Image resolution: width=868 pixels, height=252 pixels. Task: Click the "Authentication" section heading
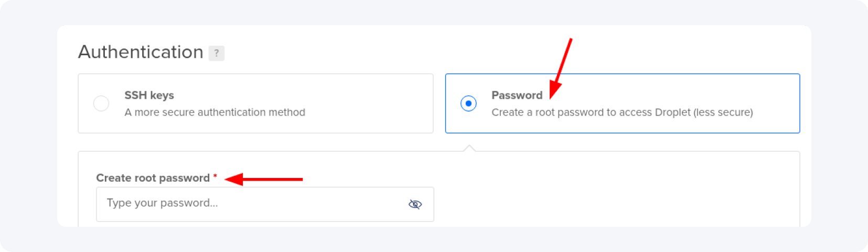coord(141,52)
